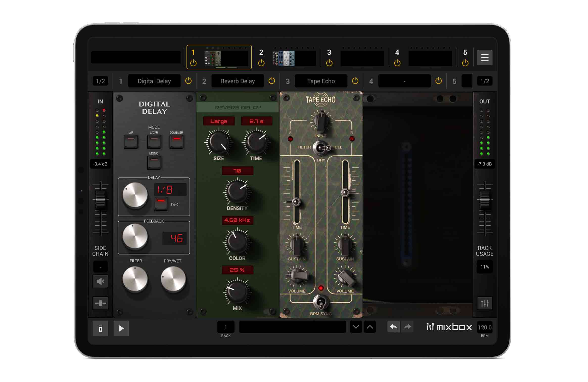Screen dimensions: 588x382
Task: Select L/C/R mode button
Action: click(154, 142)
